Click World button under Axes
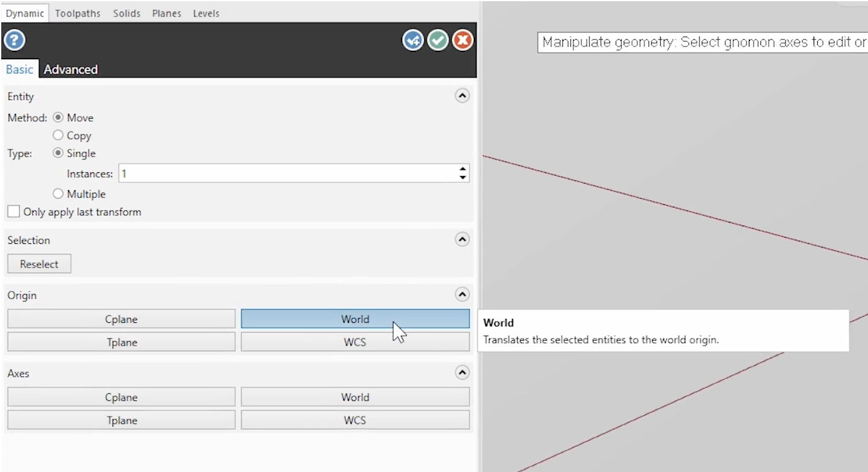 355,397
